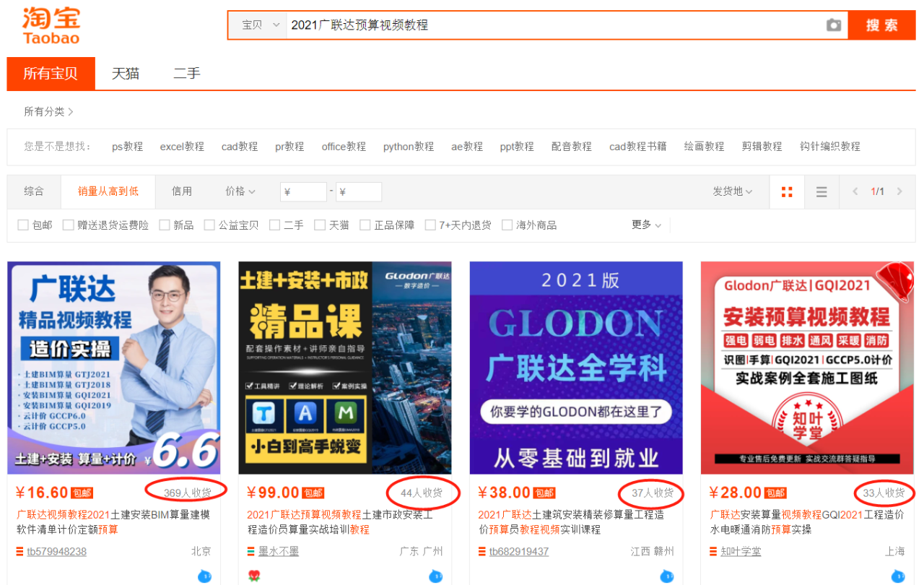
Task: Click the search keyword input field
Action: [x=554, y=25]
